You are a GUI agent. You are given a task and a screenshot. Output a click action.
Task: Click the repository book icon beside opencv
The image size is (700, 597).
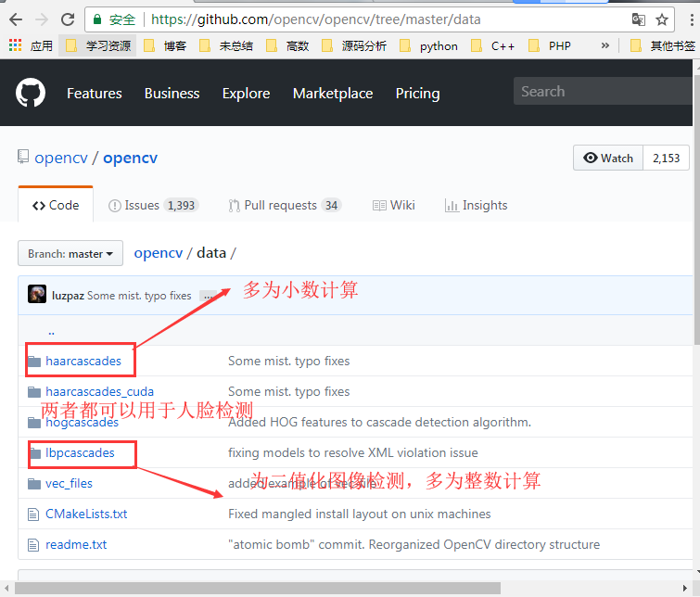coord(23,157)
